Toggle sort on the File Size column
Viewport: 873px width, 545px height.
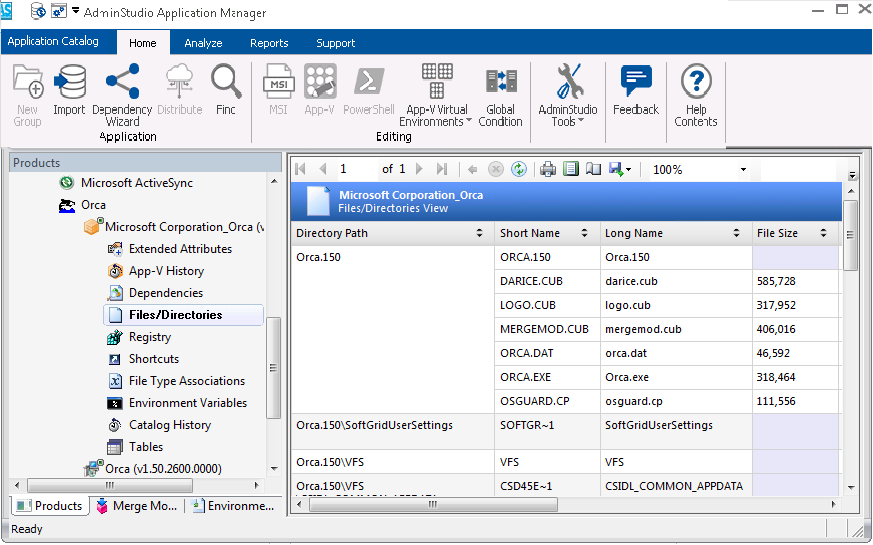(x=825, y=233)
